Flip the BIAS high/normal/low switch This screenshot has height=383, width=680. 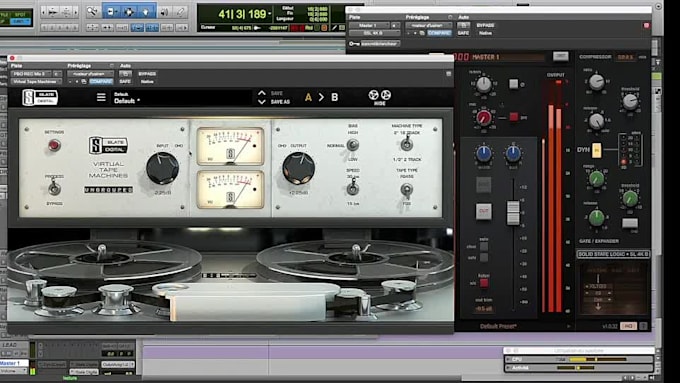(353, 145)
